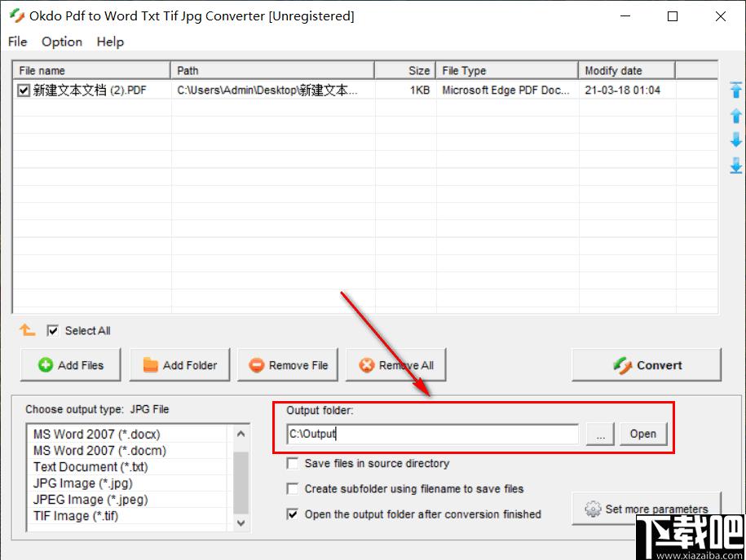Move selected file up one position
This screenshot has height=560, width=746.
(x=735, y=115)
